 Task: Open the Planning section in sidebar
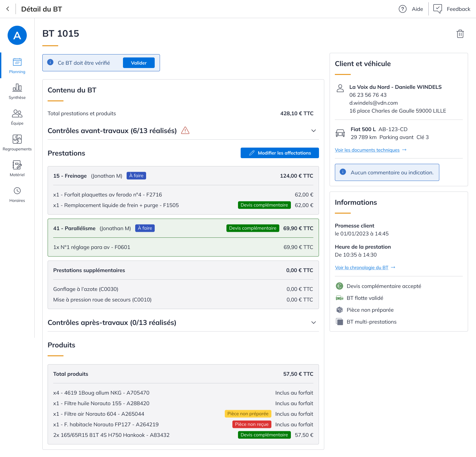point(17,65)
